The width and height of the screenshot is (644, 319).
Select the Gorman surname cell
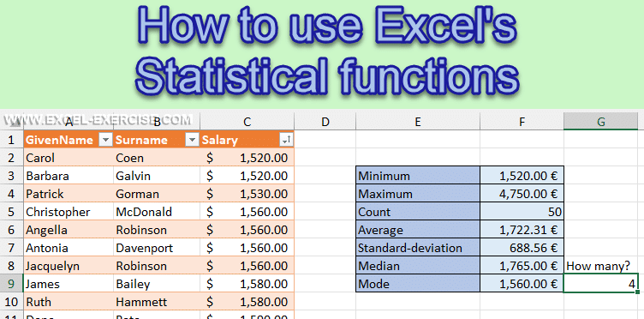157,194
